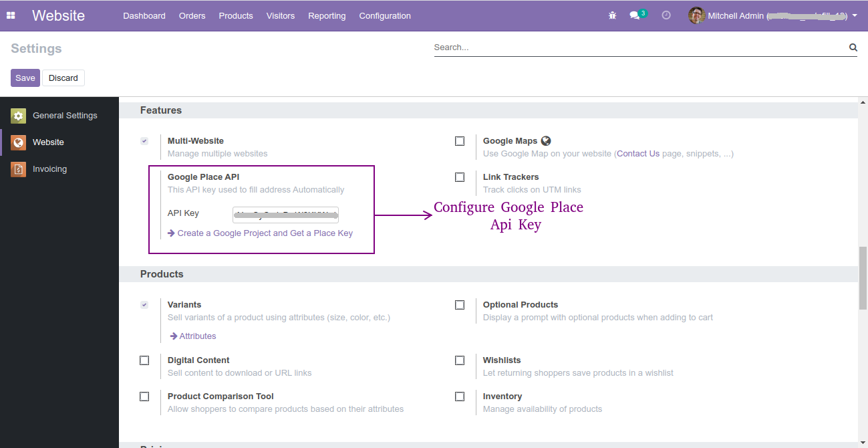Viewport: 868px width, 448px height.
Task: Enable the Optional Products checkbox
Action: tap(460, 305)
